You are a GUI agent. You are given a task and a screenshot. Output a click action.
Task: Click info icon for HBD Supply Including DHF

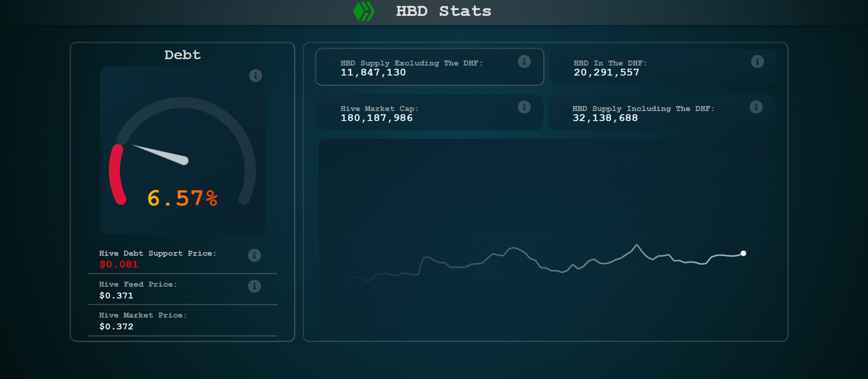pyautogui.click(x=756, y=107)
